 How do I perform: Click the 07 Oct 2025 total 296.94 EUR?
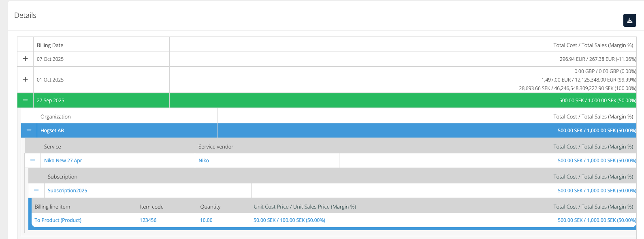(597, 59)
